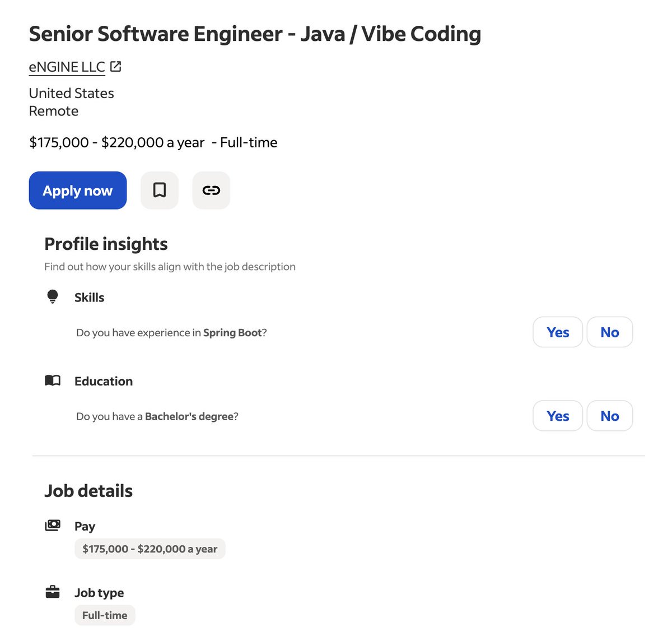
Task: Click the United States location text
Action: tap(71, 93)
